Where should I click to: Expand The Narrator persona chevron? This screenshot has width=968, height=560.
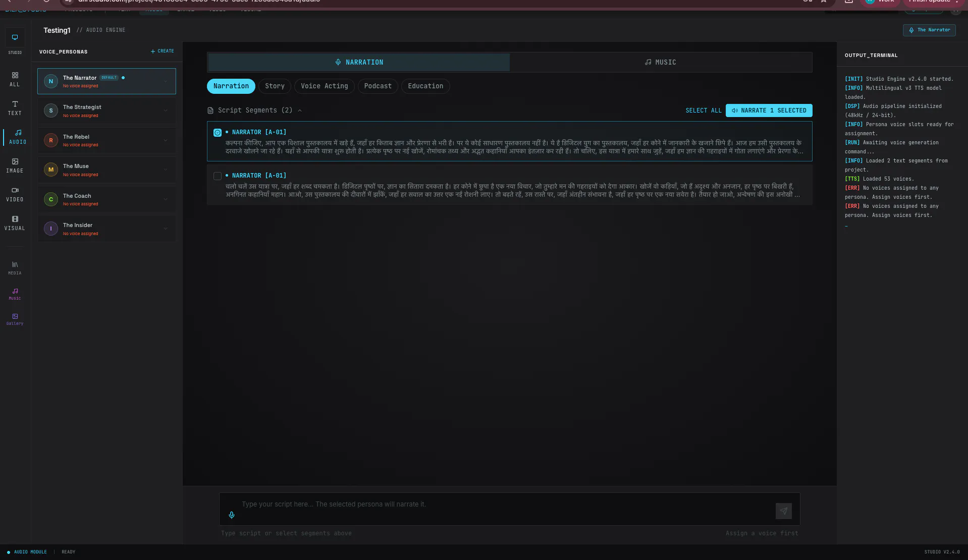point(166,81)
